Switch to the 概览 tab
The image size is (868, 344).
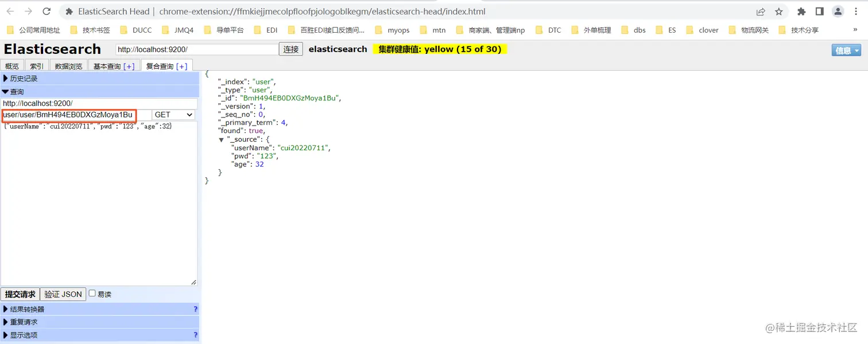(x=12, y=66)
